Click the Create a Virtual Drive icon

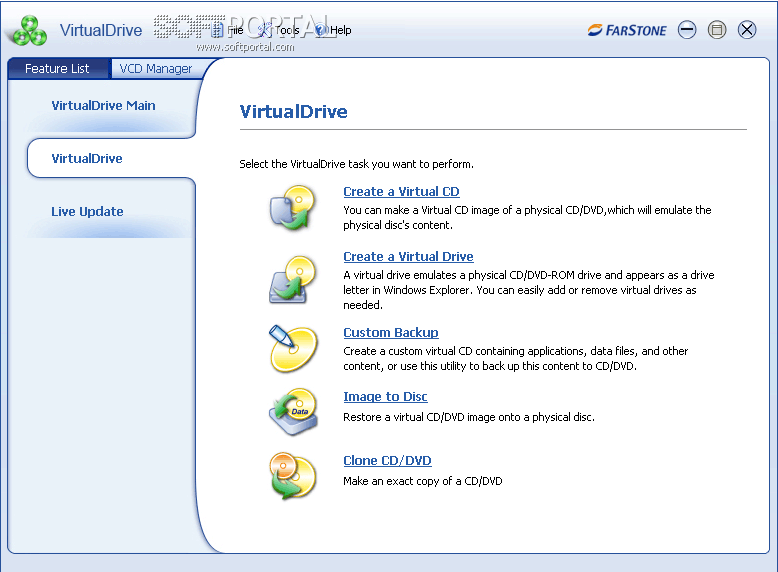click(292, 279)
